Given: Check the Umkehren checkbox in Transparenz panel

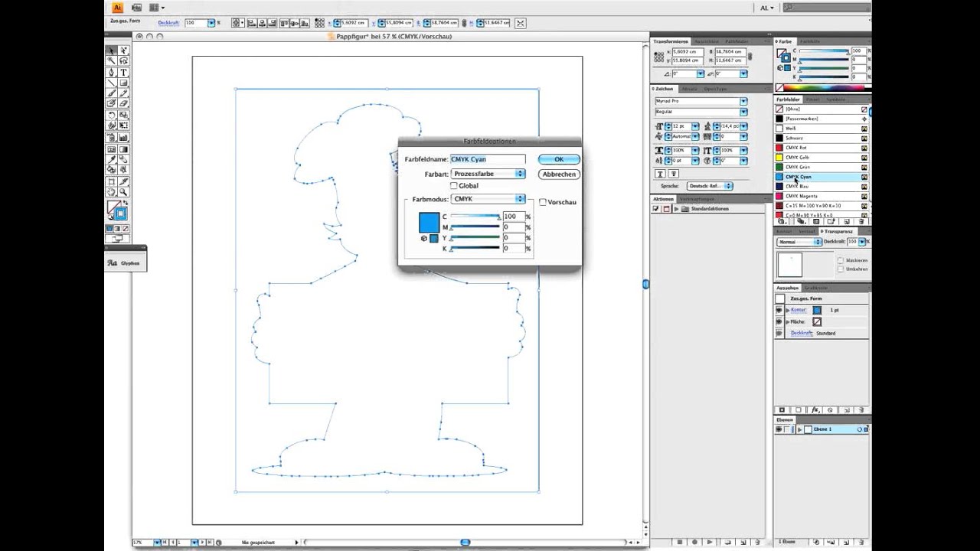Looking at the screenshot, I should click(841, 269).
